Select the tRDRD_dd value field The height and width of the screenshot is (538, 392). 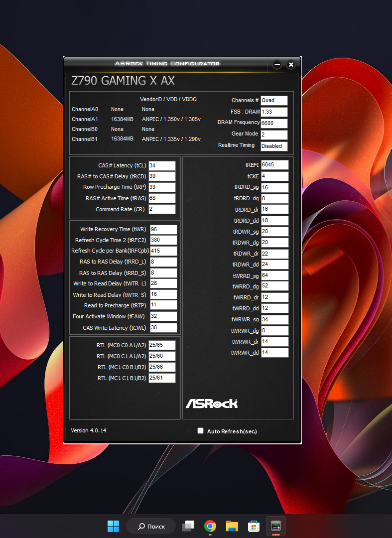(x=275, y=221)
